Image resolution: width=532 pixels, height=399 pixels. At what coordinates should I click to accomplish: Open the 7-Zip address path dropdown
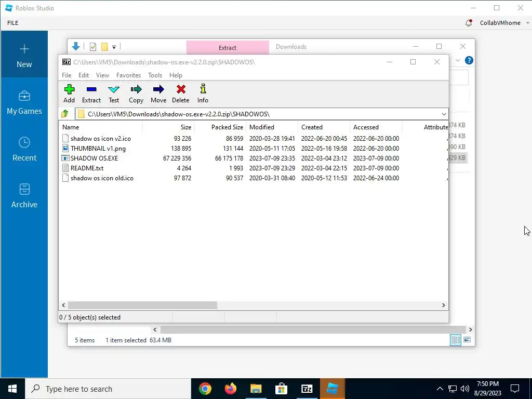pyautogui.click(x=444, y=114)
